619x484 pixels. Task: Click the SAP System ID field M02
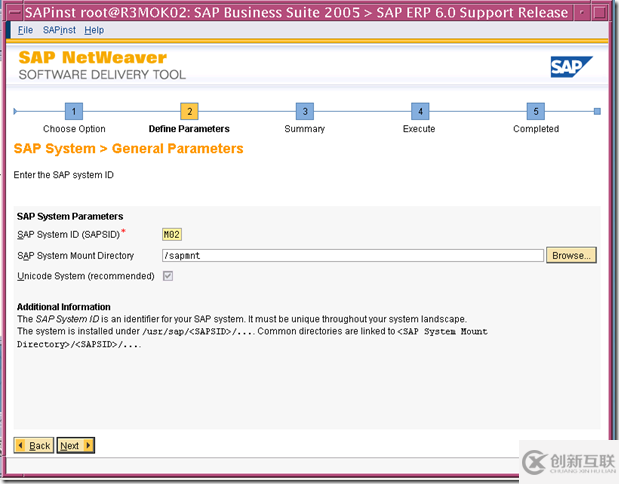coord(172,234)
